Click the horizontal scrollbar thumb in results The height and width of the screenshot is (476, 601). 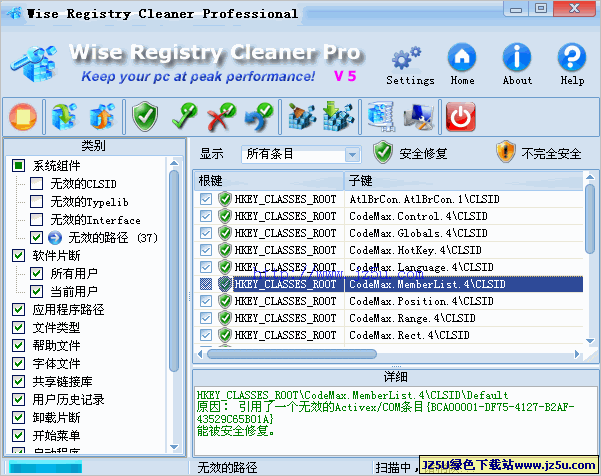pyautogui.click(x=292, y=355)
